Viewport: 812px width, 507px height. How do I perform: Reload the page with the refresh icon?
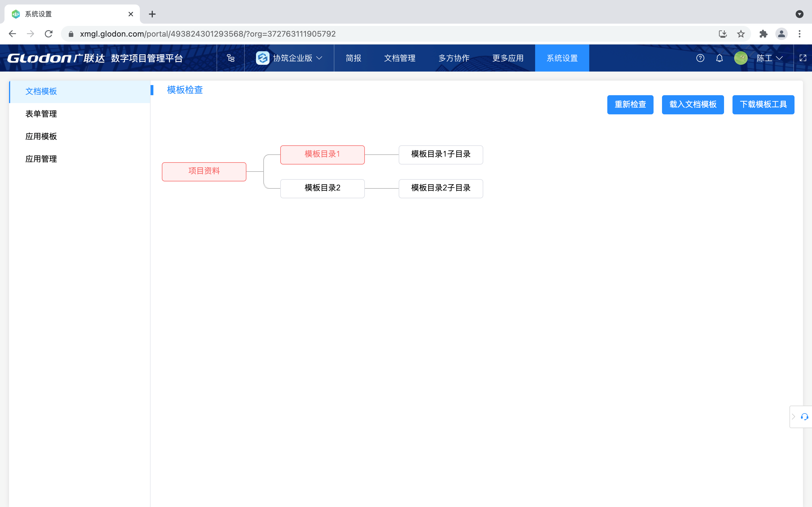point(48,34)
